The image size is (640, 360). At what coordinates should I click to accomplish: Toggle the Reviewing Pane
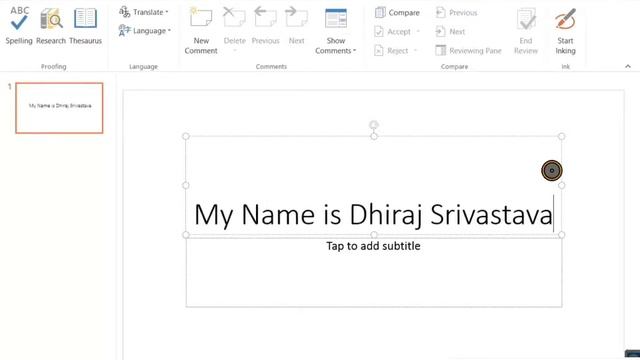click(468, 51)
